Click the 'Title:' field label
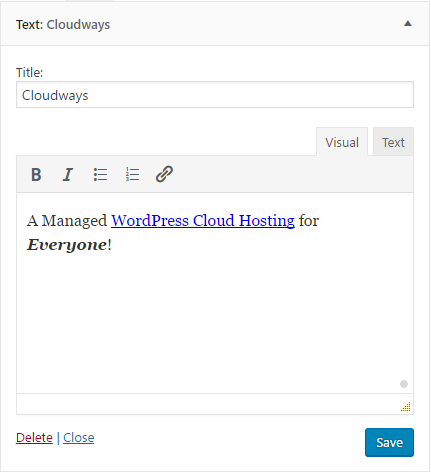 tap(30, 72)
